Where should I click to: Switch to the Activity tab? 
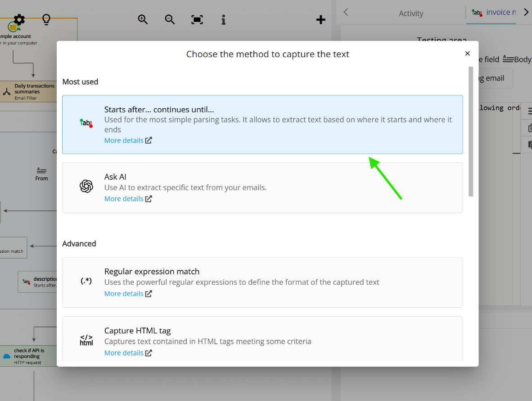pyautogui.click(x=410, y=13)
